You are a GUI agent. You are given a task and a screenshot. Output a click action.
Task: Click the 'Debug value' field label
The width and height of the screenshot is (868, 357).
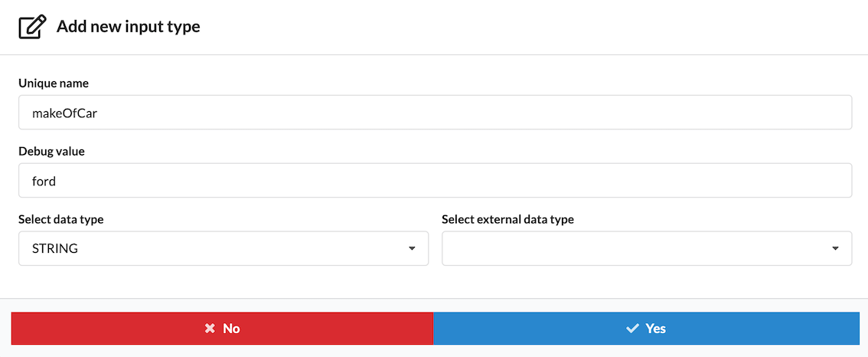[x=51, y=151]
